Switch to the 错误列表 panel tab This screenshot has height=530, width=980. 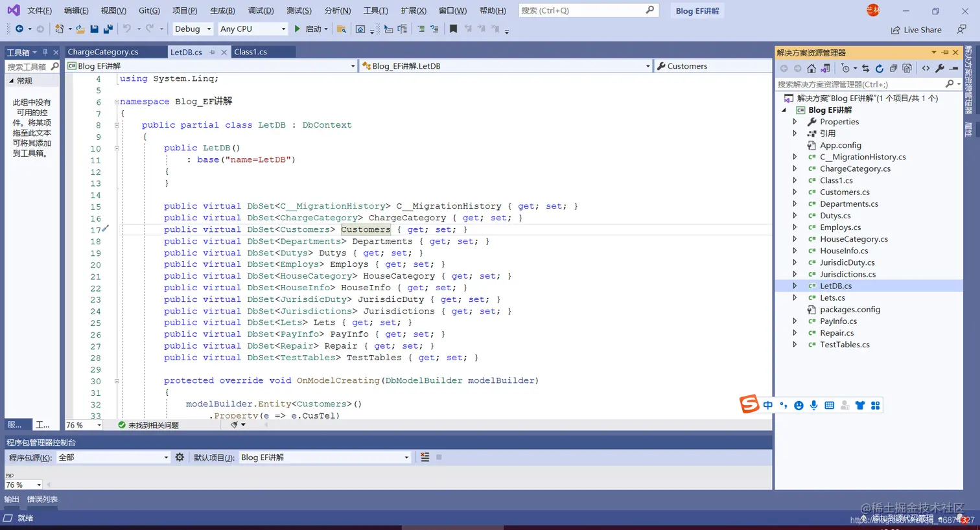click(42, 500)
